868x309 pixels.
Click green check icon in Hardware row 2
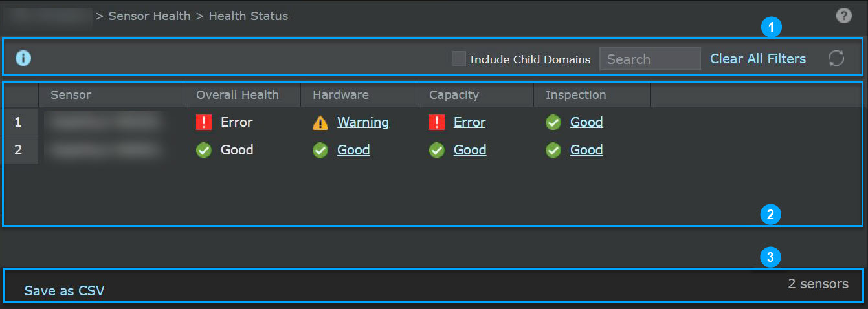pos(320,150)
